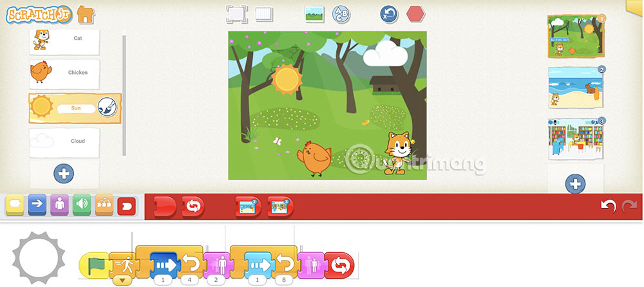Open project info via yellow corner tab

point(635,6)
